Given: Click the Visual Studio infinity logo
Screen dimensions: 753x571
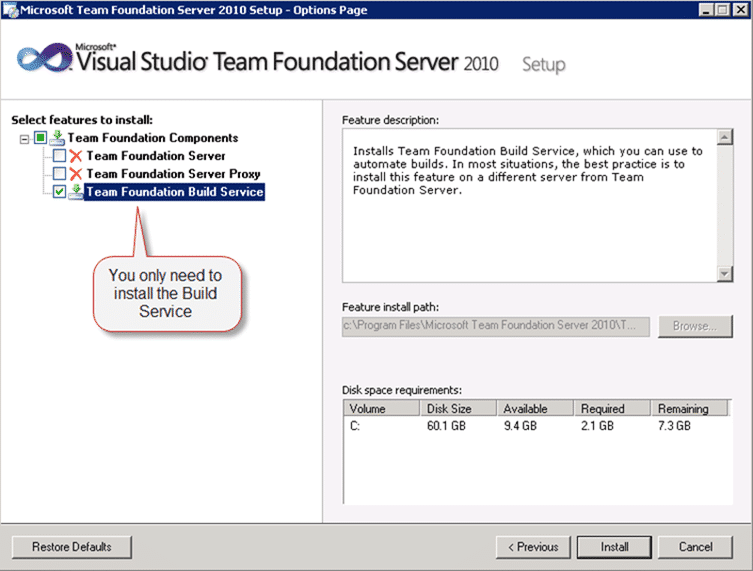Looking at the screenshot, I should point(44,58).
